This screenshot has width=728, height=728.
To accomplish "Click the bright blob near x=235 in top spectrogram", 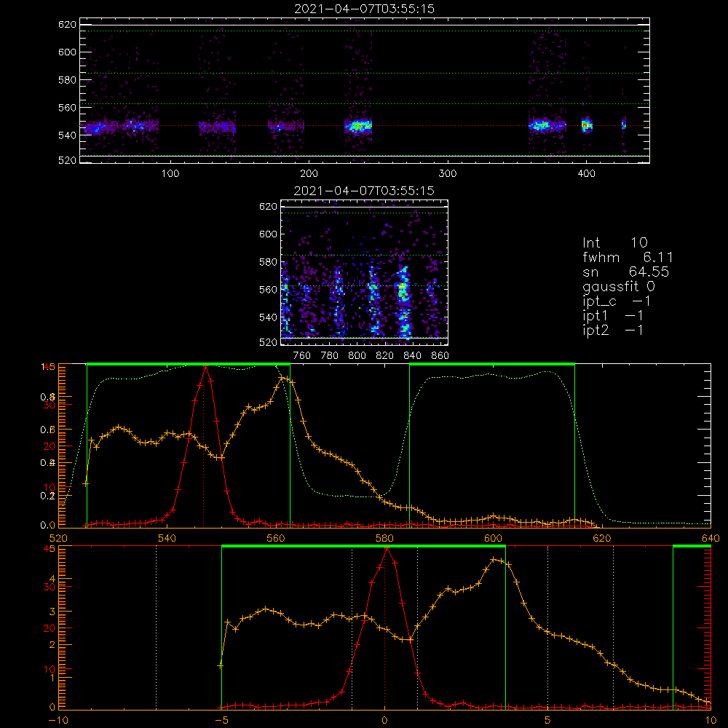I will pos(358,125).
